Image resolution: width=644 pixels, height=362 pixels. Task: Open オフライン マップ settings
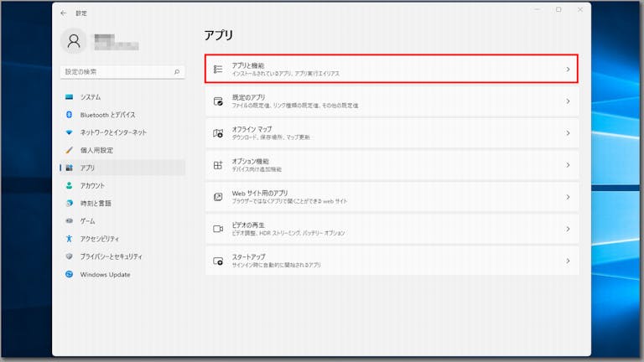(x=392, y=133)
